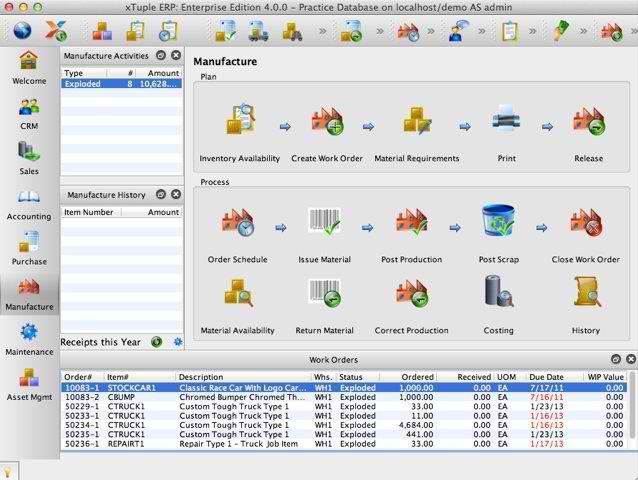Refresh the Receipts this Year panel
This screenshot has width=638, height=480.
click(157, 342)
